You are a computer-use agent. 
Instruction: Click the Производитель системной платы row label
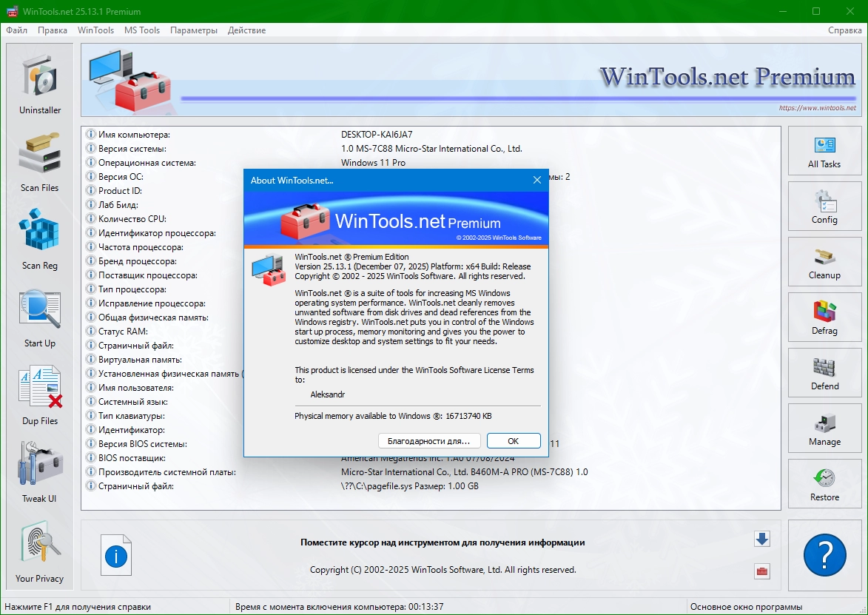coord(167,472)
